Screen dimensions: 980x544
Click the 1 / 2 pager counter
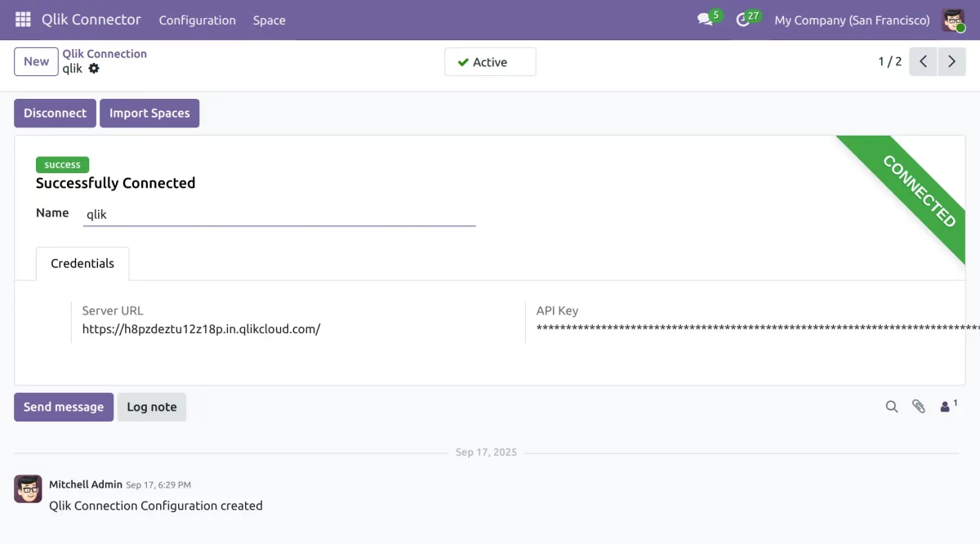coord(890,62)
